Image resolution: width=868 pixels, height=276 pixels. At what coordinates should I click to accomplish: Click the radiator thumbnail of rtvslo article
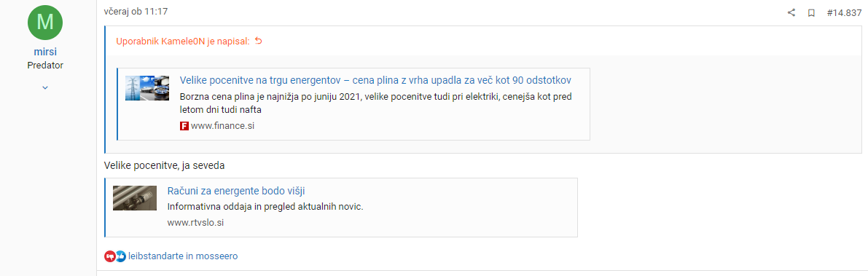(135, 198)
